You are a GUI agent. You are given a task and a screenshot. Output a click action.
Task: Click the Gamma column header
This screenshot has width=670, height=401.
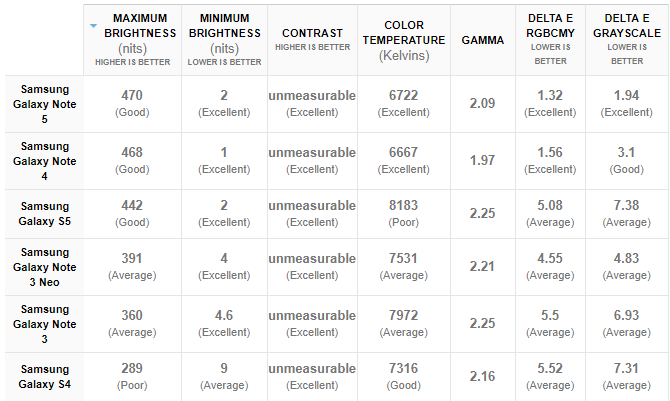click(x=482, y=40)
